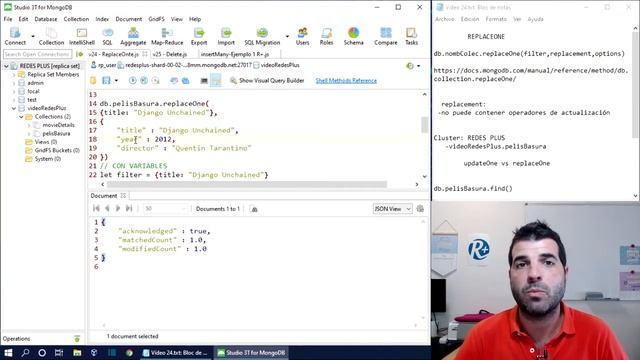The width and height of the screenshot is (640, 360).
Task: Switch to the v25 - Delete.js tab
Action: coord(170,54)
